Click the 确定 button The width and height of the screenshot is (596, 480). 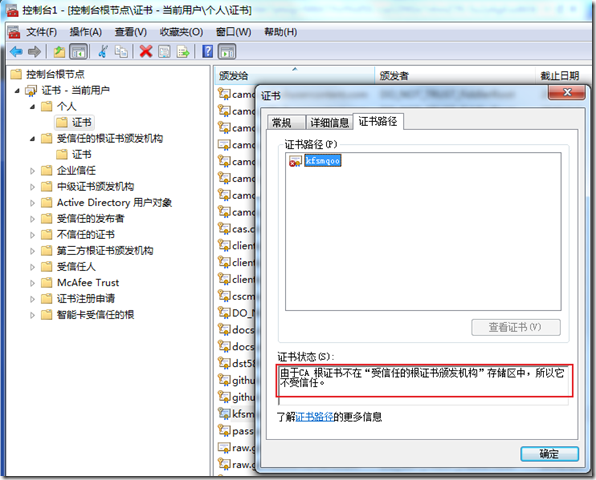tap(549, 454)
